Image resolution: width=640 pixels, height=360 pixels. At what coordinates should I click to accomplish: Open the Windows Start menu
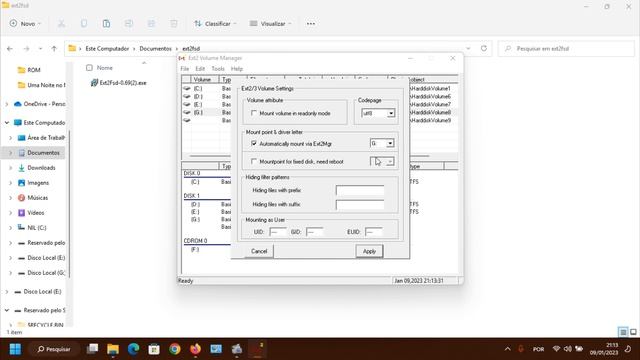(x=16, y=349)
